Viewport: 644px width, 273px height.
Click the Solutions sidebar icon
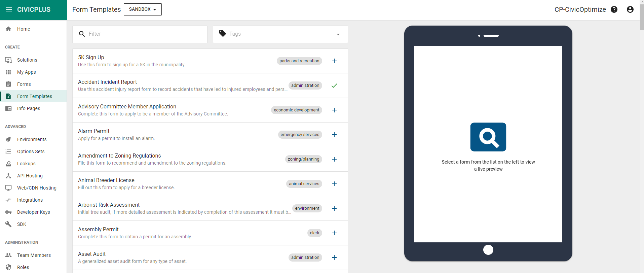pyautogui.click(x=8, y=60)
